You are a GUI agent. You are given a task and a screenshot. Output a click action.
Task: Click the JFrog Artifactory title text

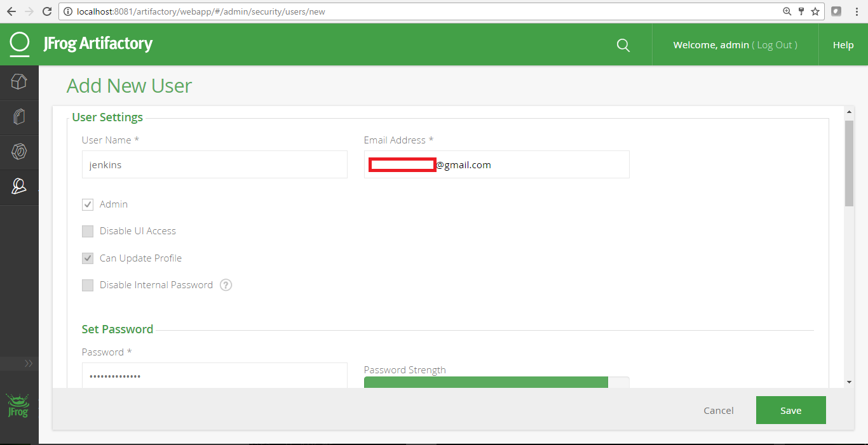coord(98,44)
